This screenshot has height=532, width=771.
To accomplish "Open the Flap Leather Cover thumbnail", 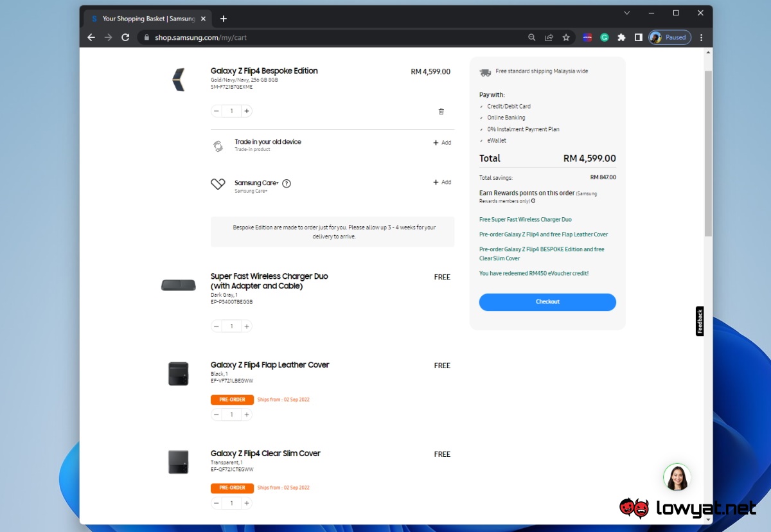I will point(179,374).
